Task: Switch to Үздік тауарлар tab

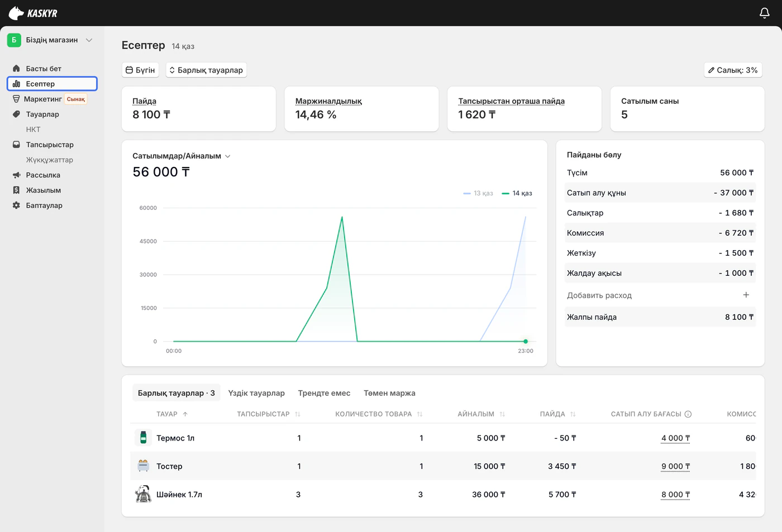Action: (x=256, y=393)
